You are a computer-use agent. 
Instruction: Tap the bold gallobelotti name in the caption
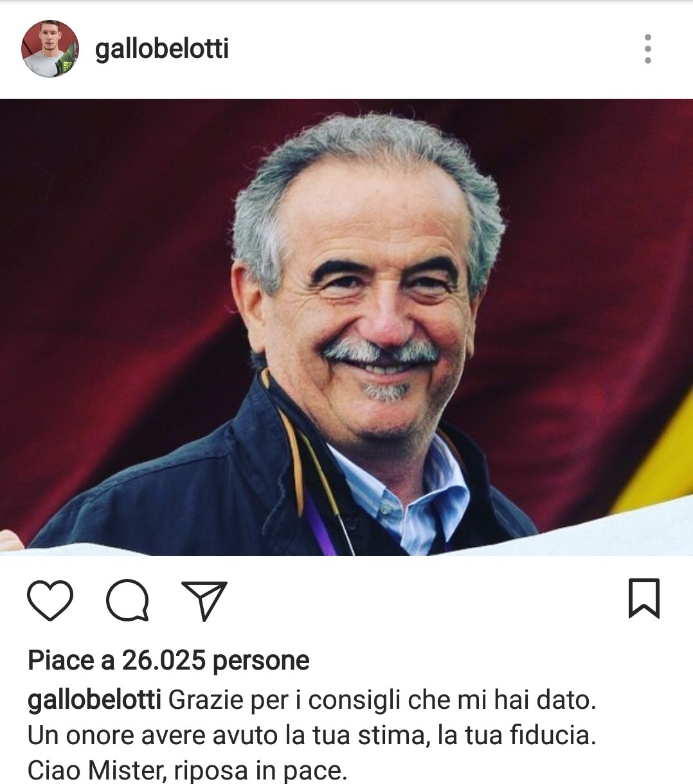pyautogui.click(x=94, y=700)
